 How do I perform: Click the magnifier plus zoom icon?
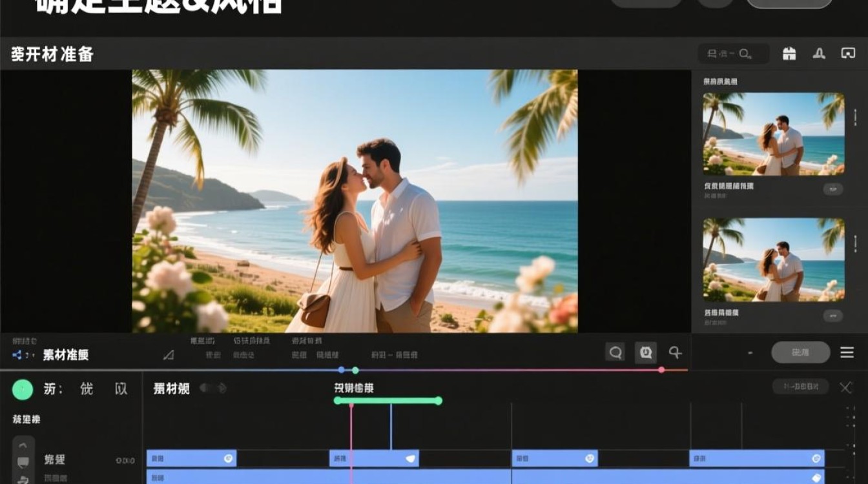676,352
